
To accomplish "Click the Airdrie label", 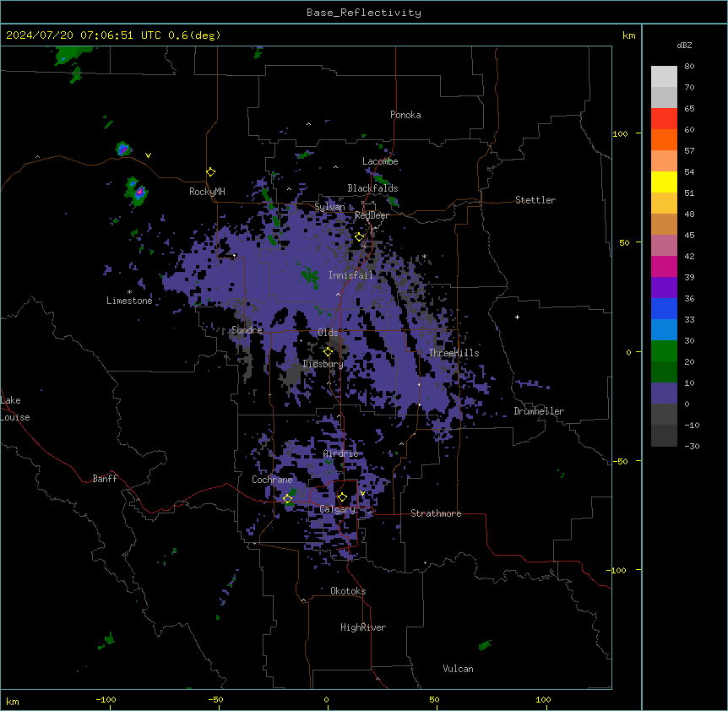I will 340,453.
